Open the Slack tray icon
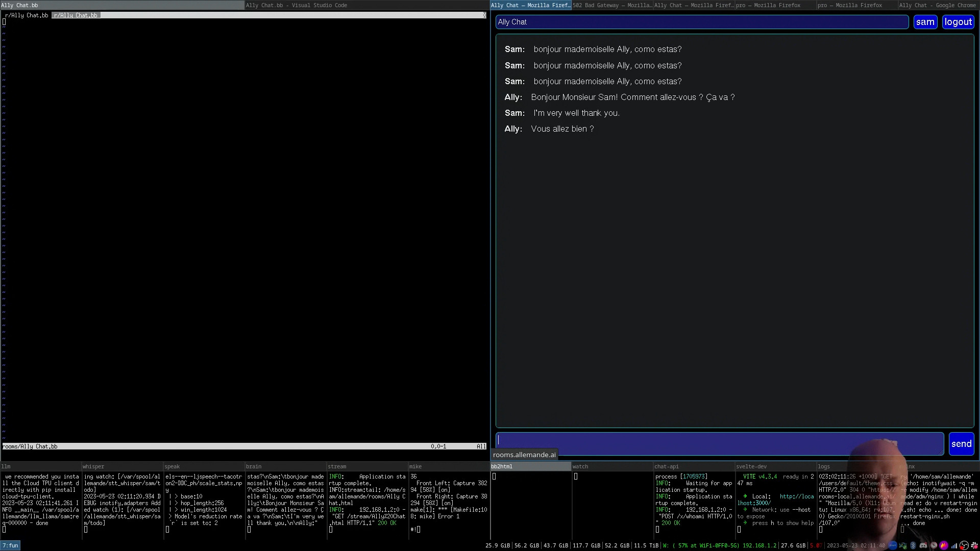The width and height of the screenshot is (980, 551). pyautogui.click(x=974, y=545)
